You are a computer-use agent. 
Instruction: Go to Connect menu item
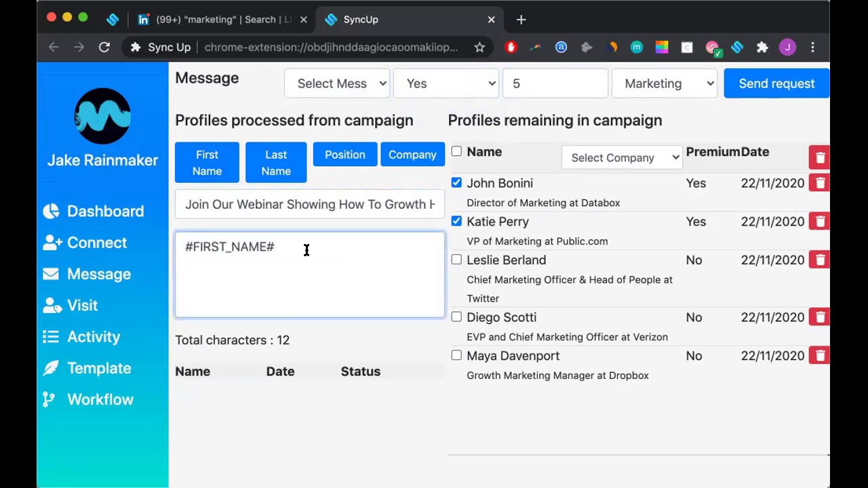[97, 243]
